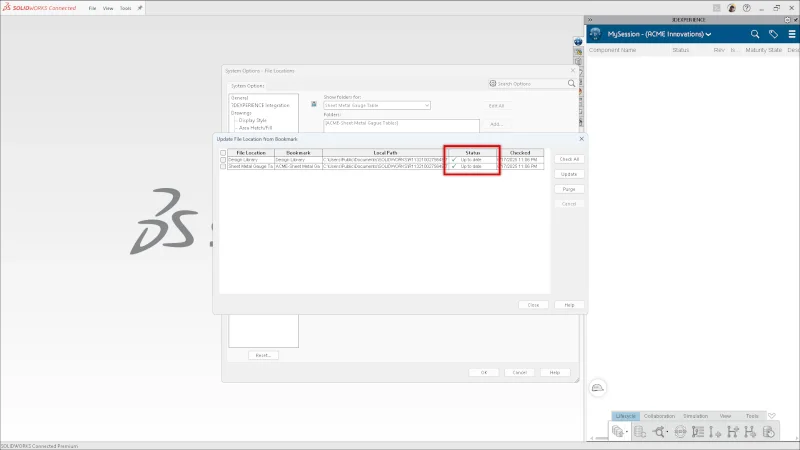The image size is (800, 450).
Task: Select the Lifecycle tab
Action: (626, 416)
